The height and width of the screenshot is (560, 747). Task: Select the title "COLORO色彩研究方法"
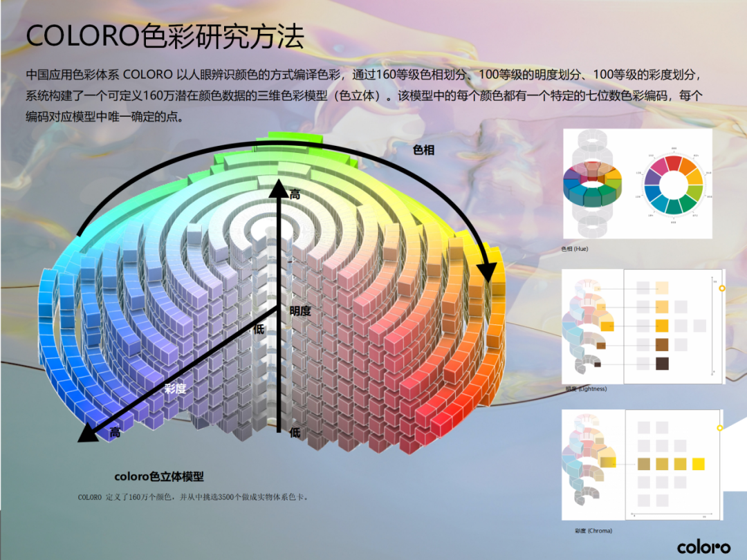pyautogui.click(x=165, y=36)
